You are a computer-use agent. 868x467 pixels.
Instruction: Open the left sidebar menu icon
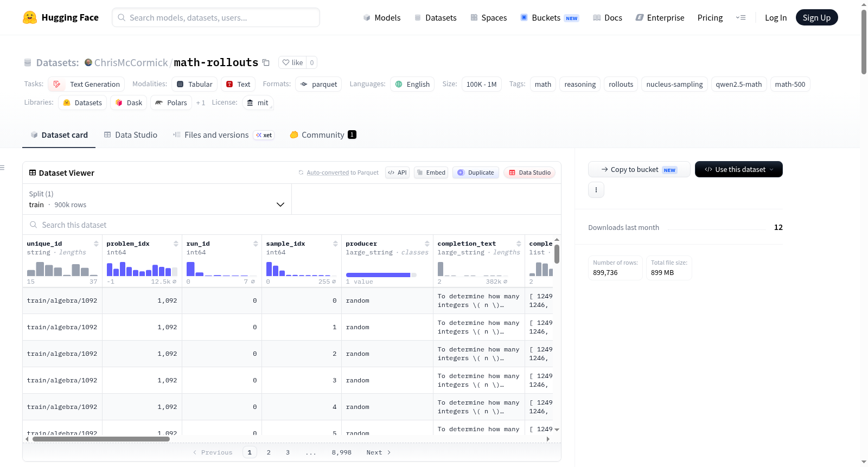point(2,168)
